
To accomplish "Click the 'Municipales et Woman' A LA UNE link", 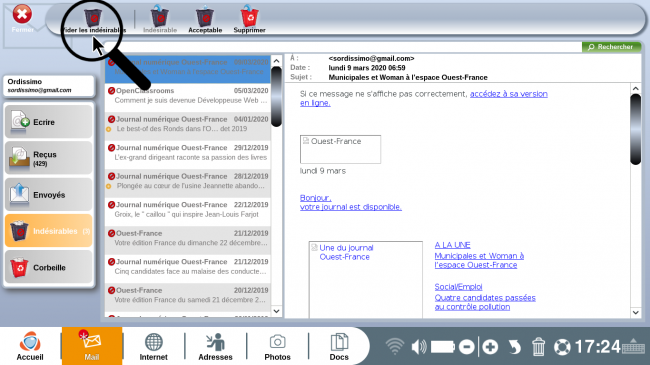I will (x=479, y=260).
